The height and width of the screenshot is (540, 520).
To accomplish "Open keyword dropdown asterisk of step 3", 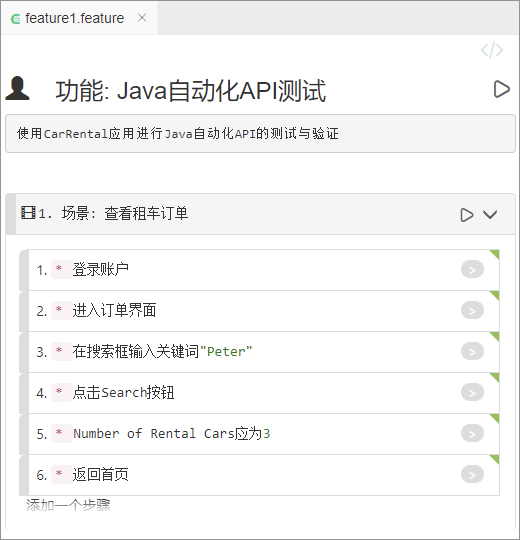I will (x=61, y=351).
